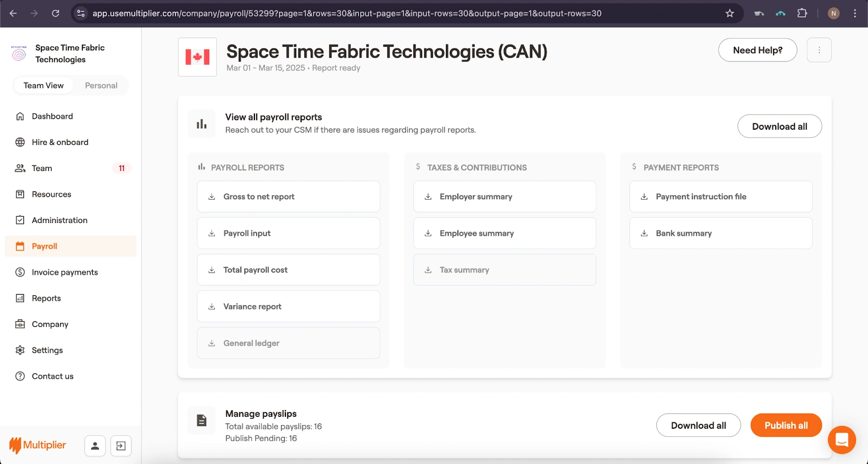The image size is (868, 464).
Task: Download the Gross to net report
Action: pyautogui.click(x=289, y=196)
